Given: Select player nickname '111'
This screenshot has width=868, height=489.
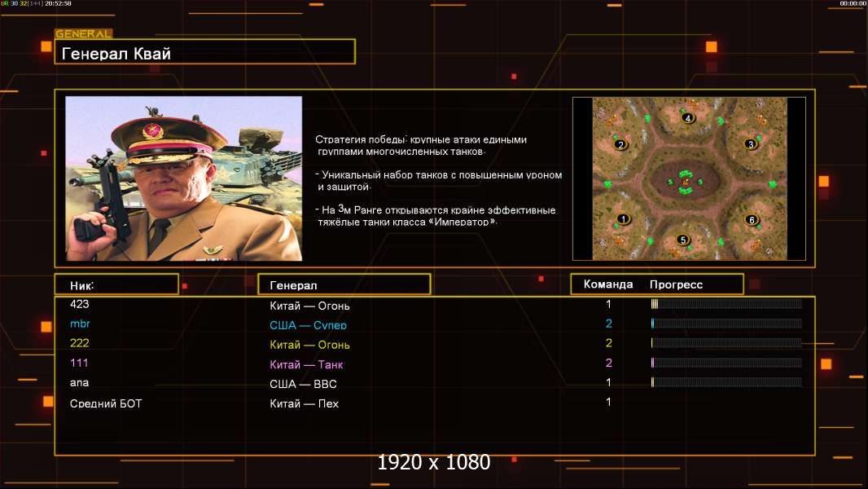Looking at the screenshot, I should [x=79, y=363].
